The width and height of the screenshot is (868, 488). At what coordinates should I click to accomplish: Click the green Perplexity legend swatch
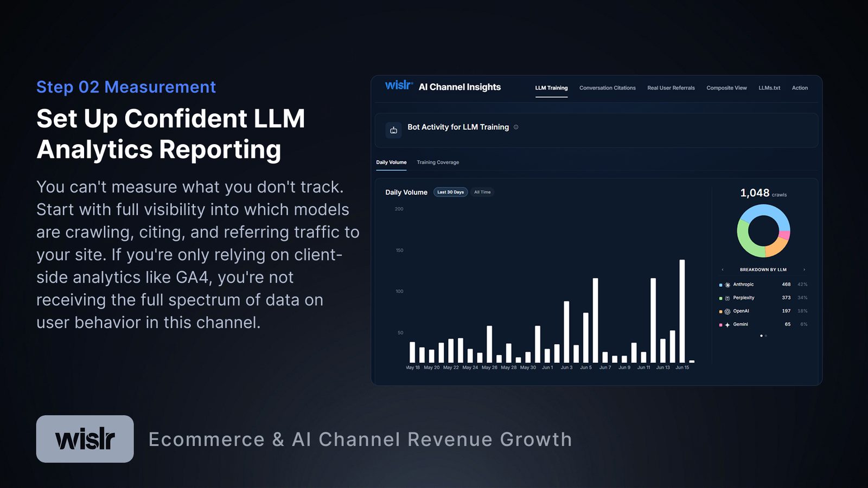[x=720, y=298]
